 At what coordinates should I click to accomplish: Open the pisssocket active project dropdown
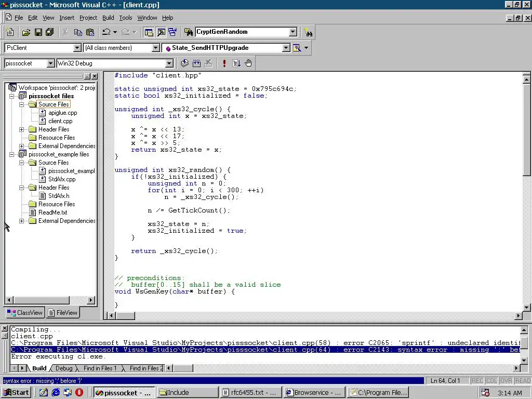(x=50, y=63)
